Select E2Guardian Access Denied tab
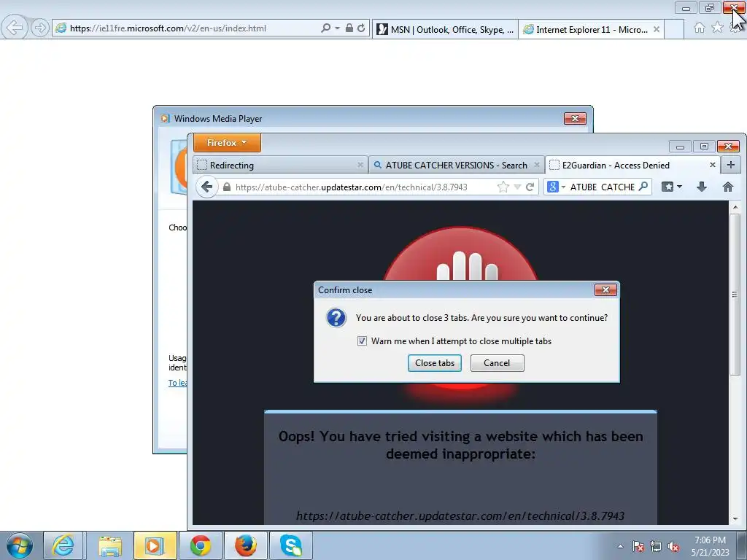This screenshot has height=560, width=747. tap(632, 166)
